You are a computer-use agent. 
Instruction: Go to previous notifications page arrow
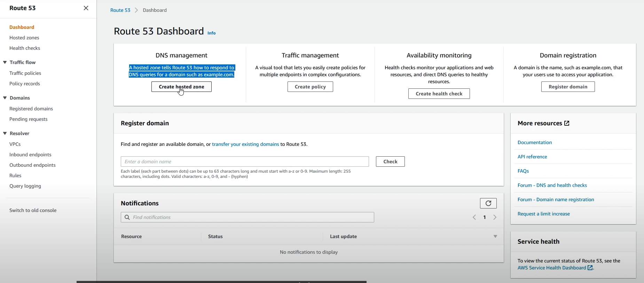pyautogui.click(x=474, y=217)
